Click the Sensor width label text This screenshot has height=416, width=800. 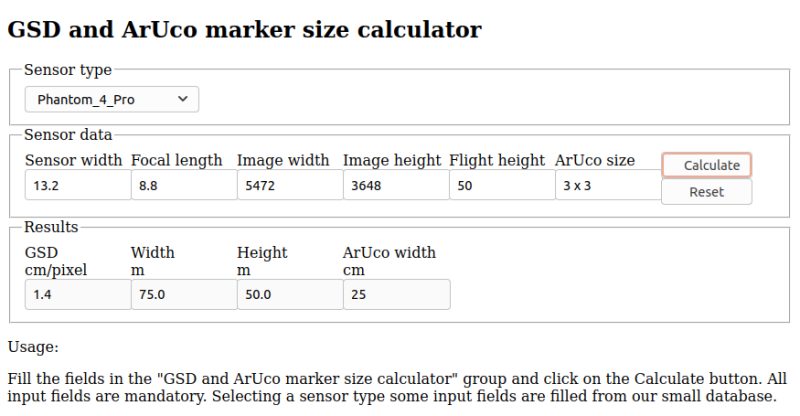click(x=73, y=160)
